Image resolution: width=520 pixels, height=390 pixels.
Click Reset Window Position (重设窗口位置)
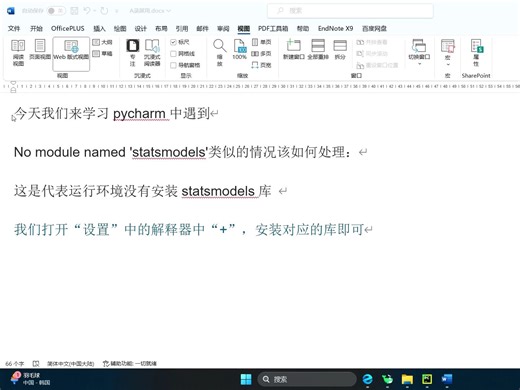pyautogui.click(x=377, y=65)
